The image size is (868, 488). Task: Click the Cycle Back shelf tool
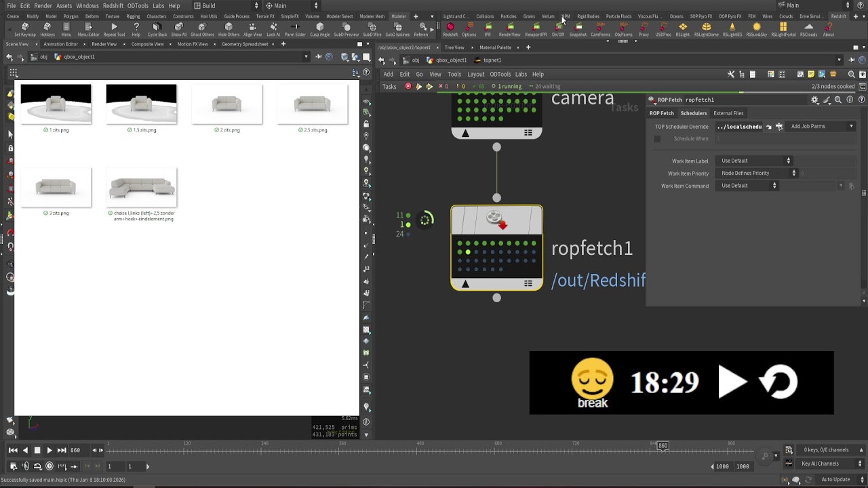coord(157,30)
